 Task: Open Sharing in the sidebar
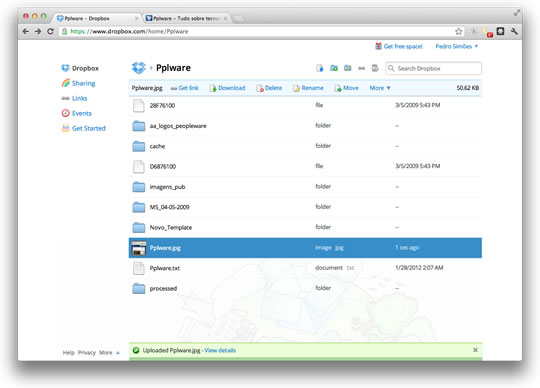(79, 83)
